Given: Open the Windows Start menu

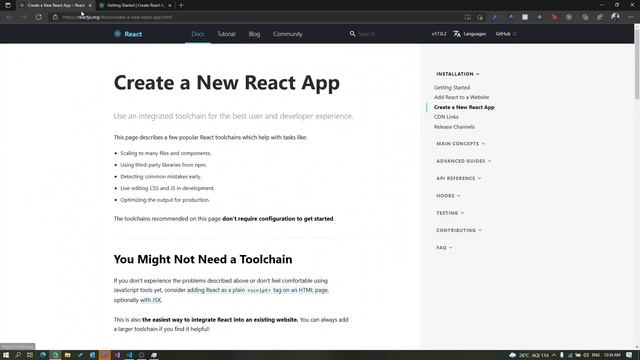Looking at the screenshot, I should (x=6, y=355).
